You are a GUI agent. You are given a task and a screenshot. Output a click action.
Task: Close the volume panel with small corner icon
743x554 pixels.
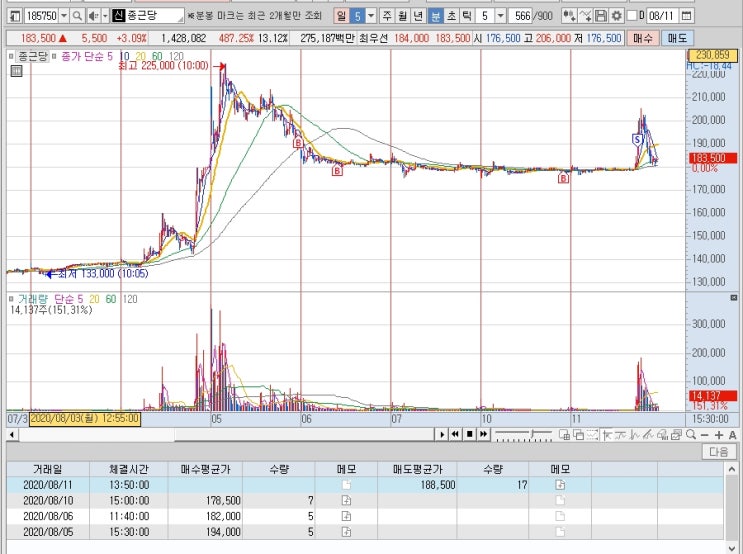point(734,298)
